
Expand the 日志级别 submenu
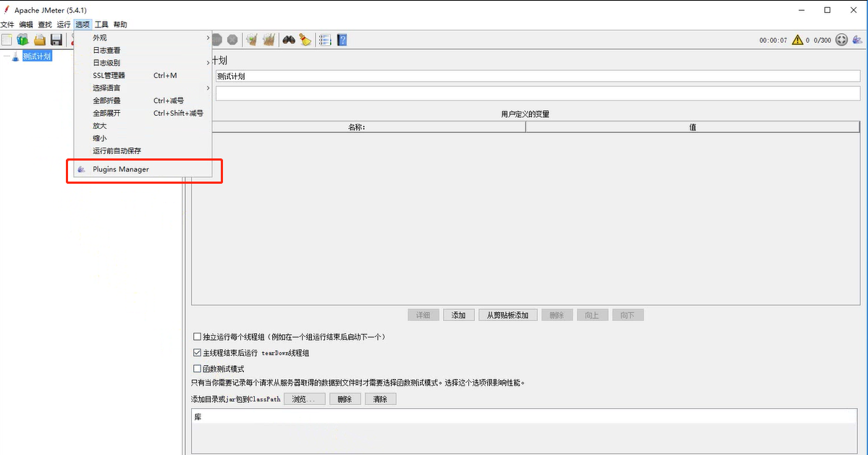click(143, 62)
